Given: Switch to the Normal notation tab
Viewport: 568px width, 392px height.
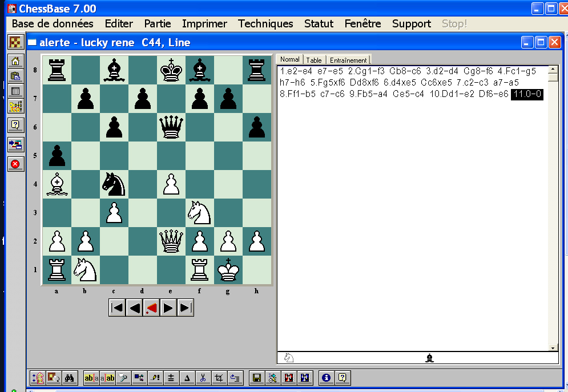Looking at the screenshot, I should pos(289,59).
